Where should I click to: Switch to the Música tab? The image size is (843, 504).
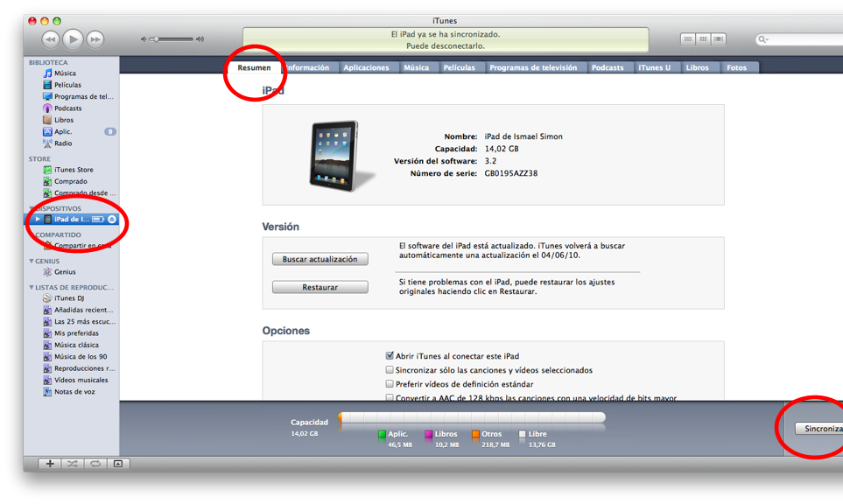coord(416,67)
